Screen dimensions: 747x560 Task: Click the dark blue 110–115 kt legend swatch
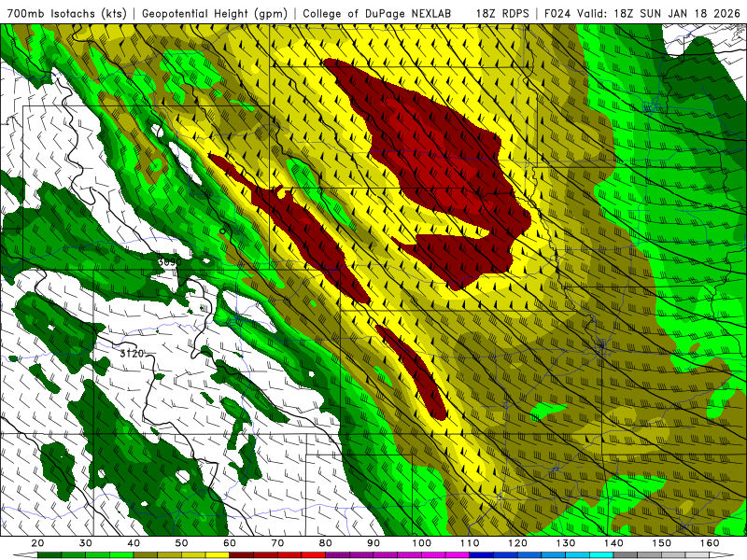[x=481, y=555]
